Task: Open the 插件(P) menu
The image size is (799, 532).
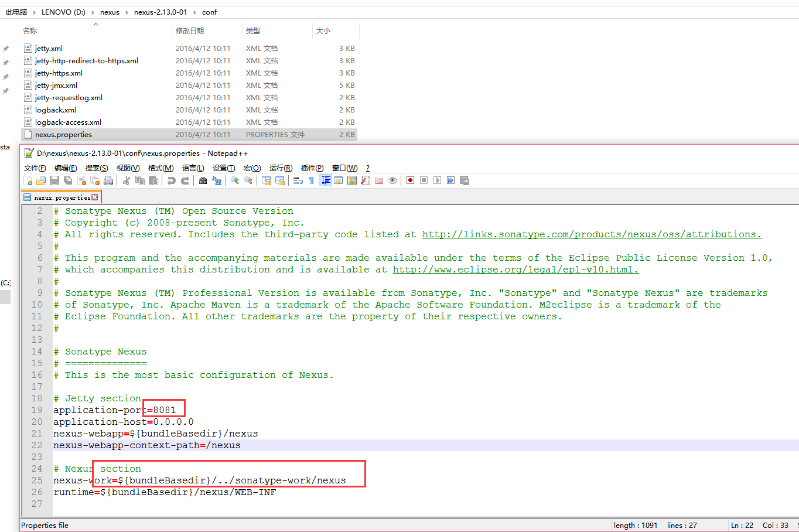Action: 312,168
